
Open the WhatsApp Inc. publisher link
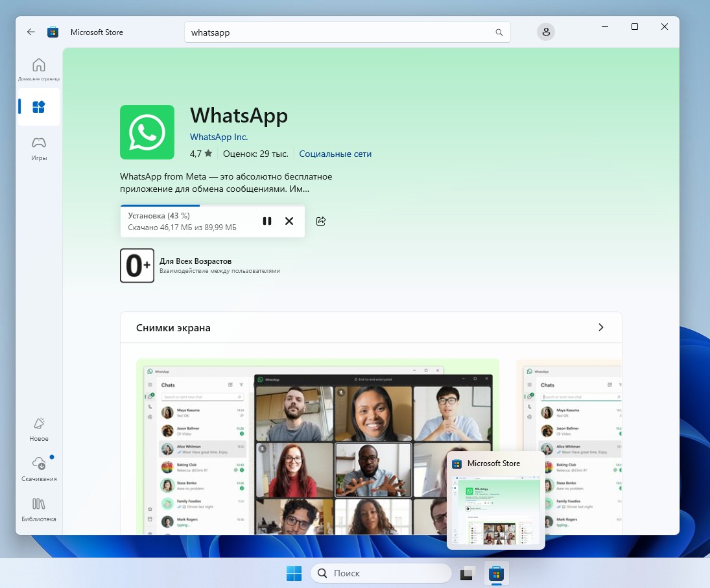click(x=219, y=137)
